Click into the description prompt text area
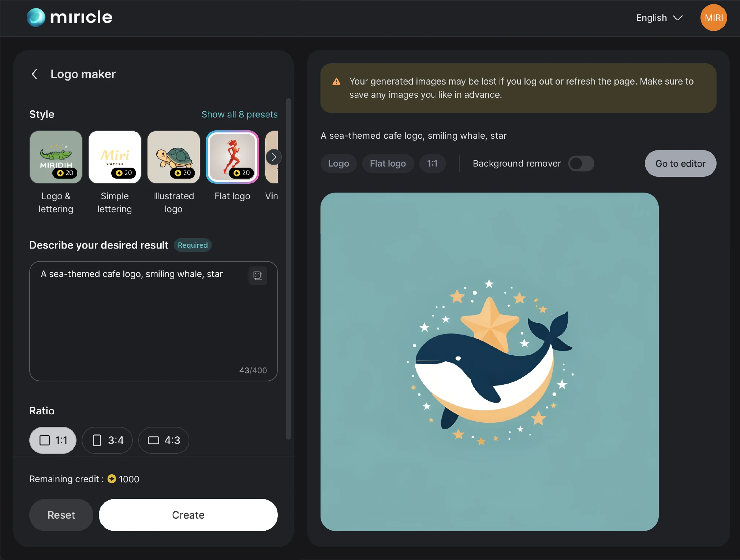Screen dimensions: 740x560 pos(153,321)
